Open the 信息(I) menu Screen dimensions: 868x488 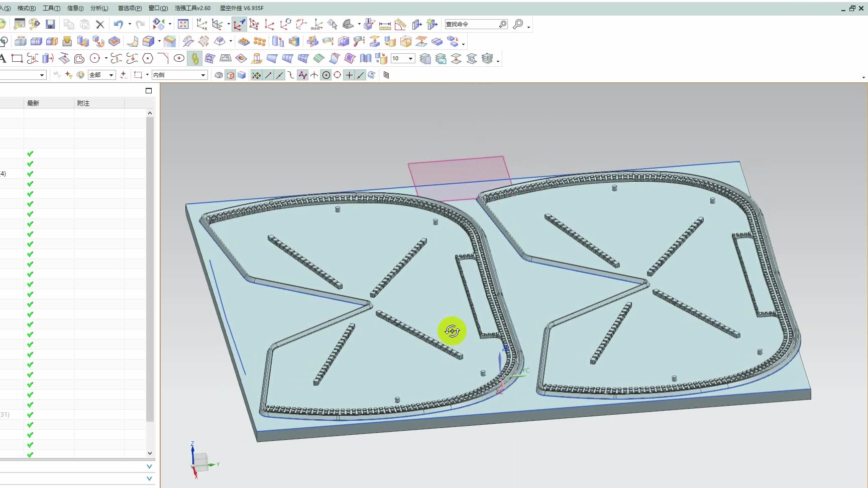[75, 8]
